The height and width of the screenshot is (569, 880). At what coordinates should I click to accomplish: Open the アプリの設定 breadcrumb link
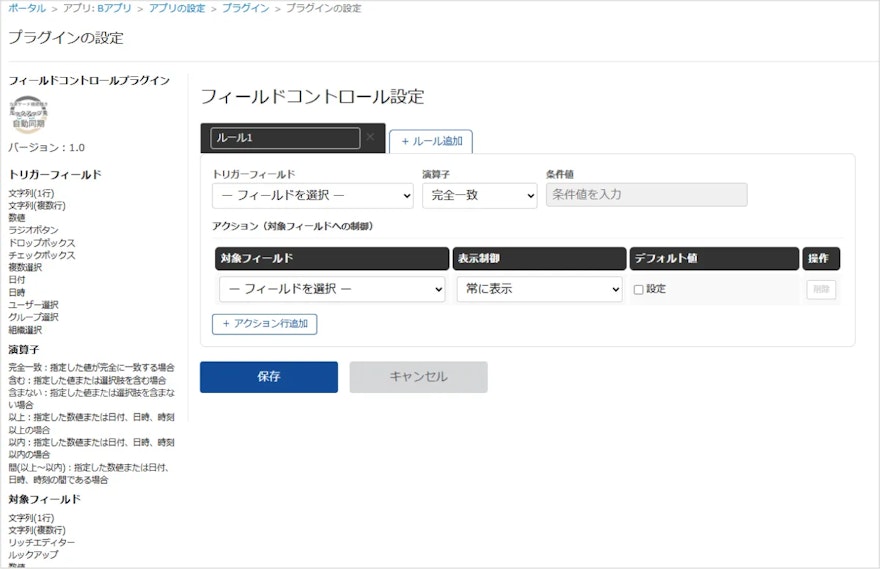pos(177,8)
